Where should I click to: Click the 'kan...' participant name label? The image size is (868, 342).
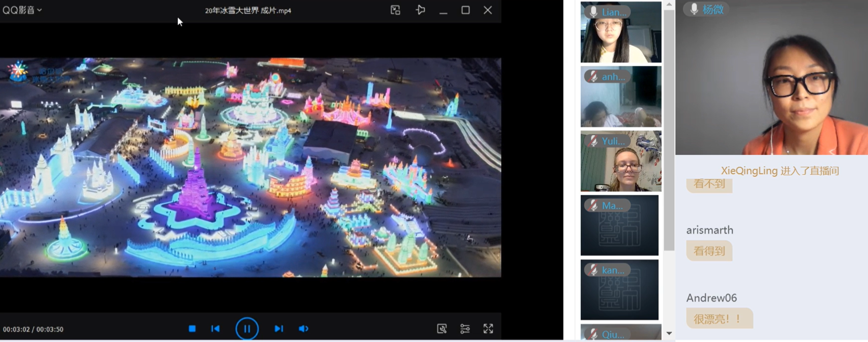click(613, 270)
